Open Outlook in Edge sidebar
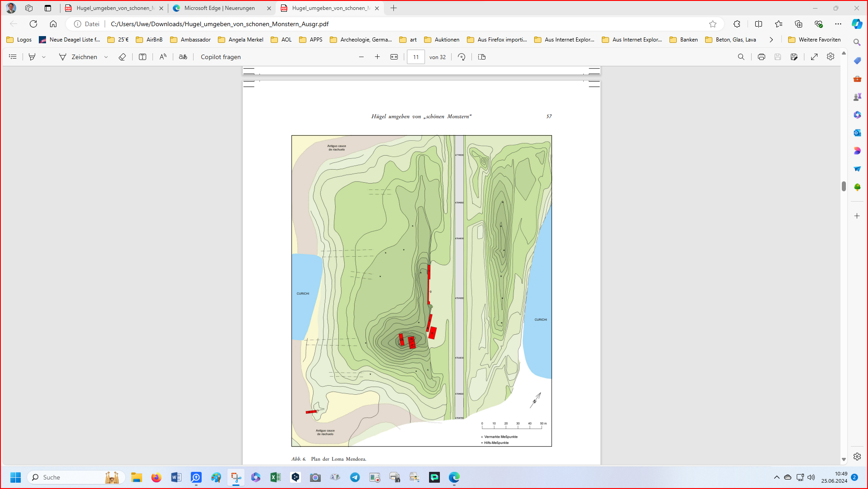 [x=857, y=133]
